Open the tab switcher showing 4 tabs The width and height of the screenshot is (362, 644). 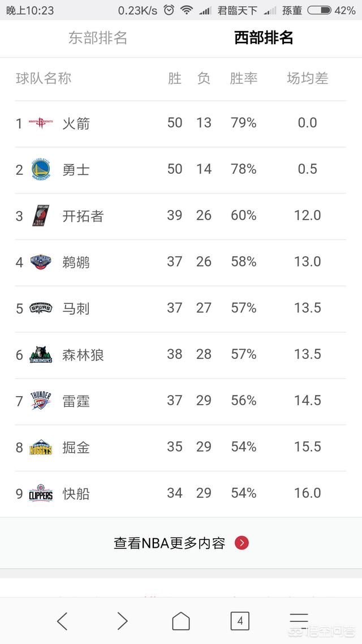tap(240, 621)
